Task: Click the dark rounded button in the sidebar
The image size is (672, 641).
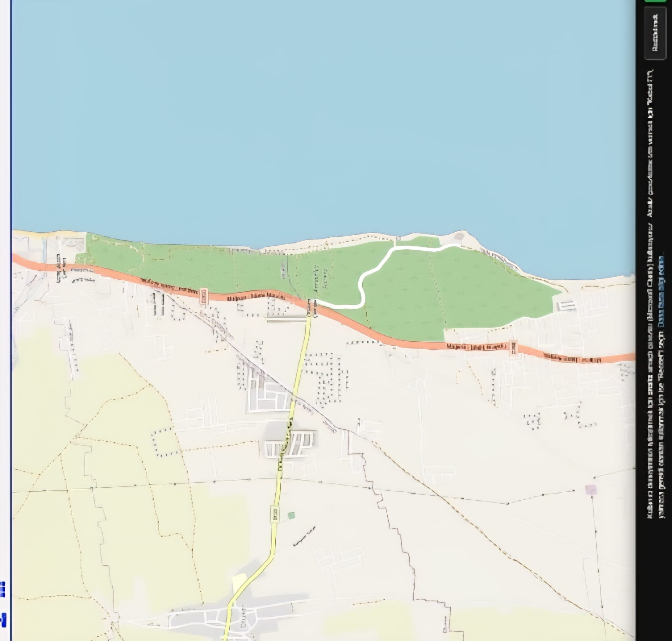Action: (x=655, y=33)
